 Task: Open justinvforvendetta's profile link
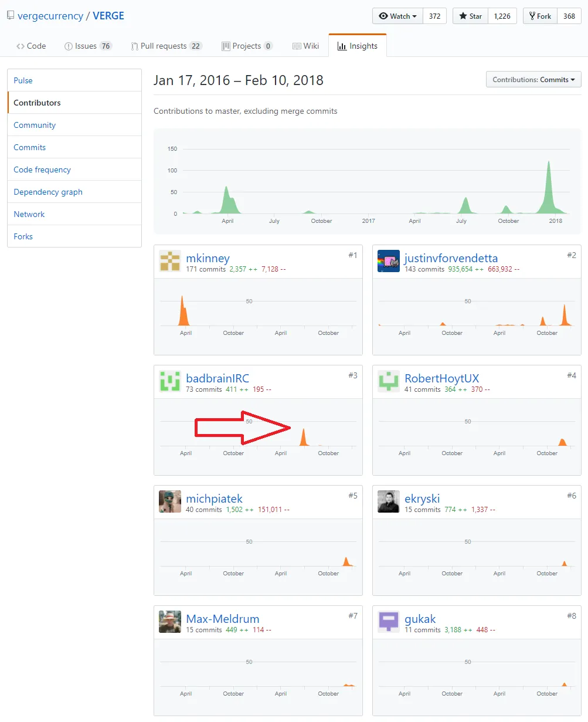[451, 258]
